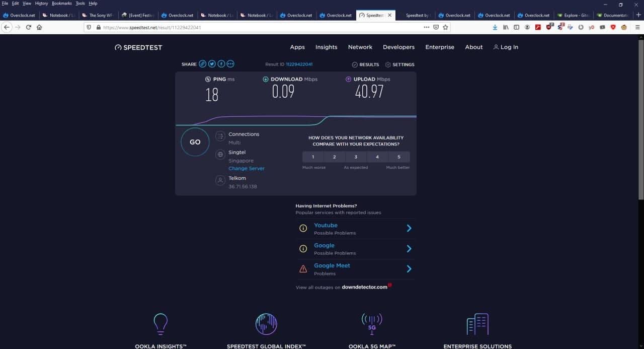Rate network availability as 3

pyautogui.click(x=356, y=157)
